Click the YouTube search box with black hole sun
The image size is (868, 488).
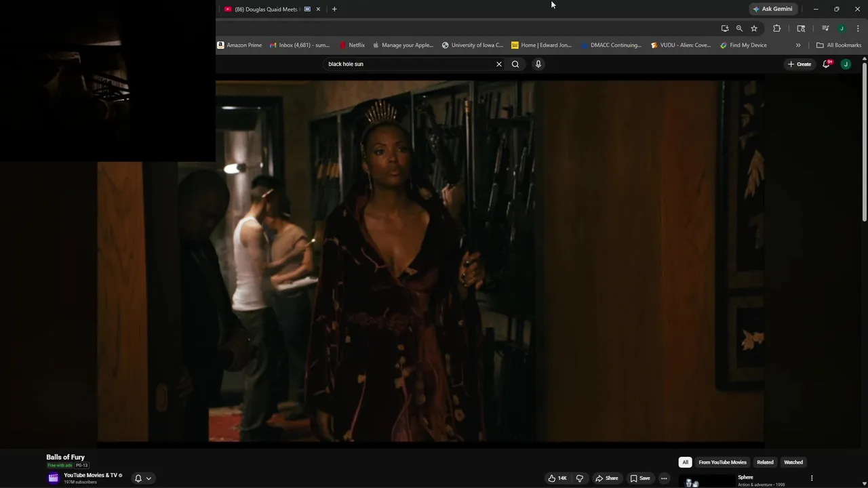(x=409, y=64)
